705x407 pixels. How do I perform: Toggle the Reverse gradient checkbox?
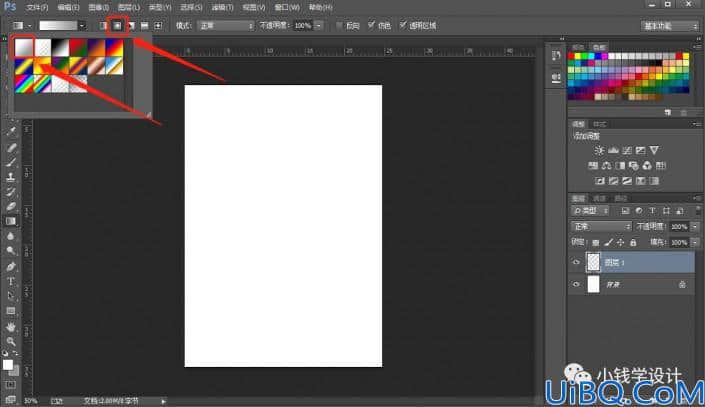(339, 26)
